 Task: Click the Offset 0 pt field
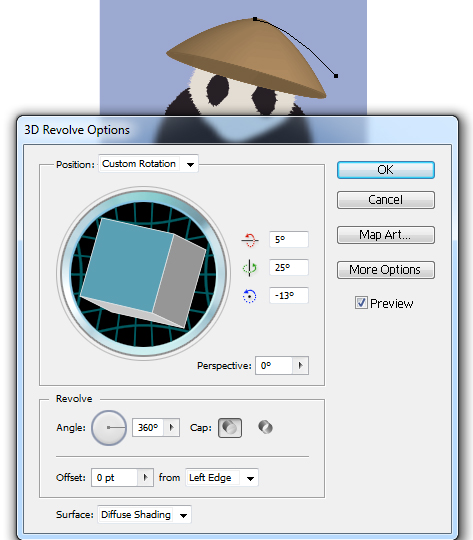coord(115,478)
